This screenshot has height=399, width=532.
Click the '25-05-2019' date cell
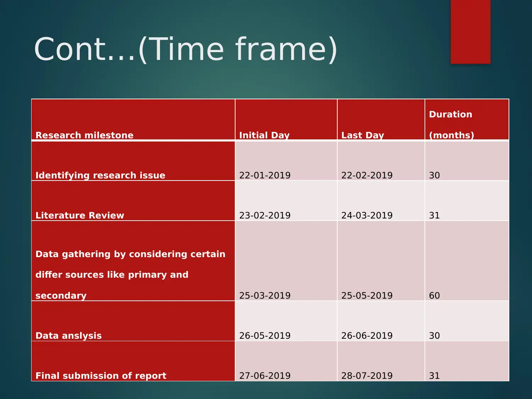coord(381,261)
